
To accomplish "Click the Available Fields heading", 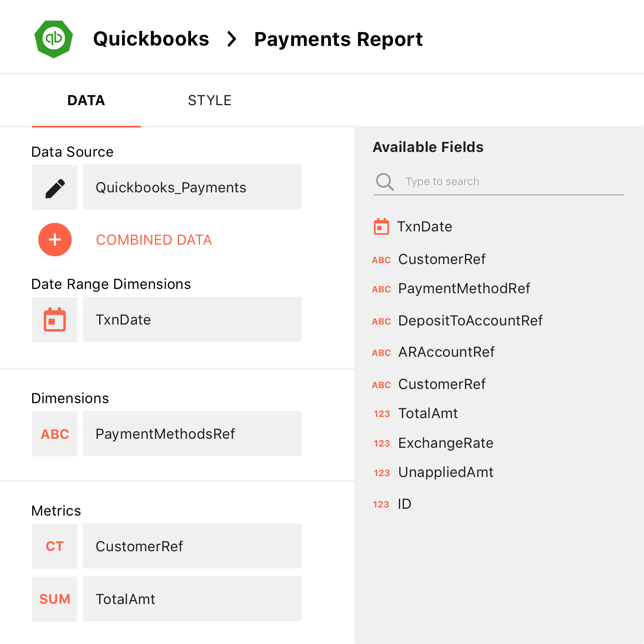I will [x=428, y=147].
